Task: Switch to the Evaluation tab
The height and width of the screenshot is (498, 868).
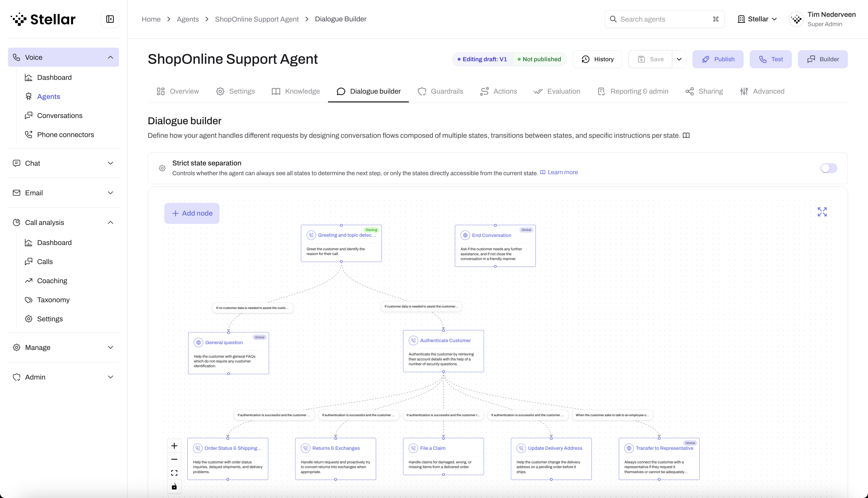Action: [557, 91]
